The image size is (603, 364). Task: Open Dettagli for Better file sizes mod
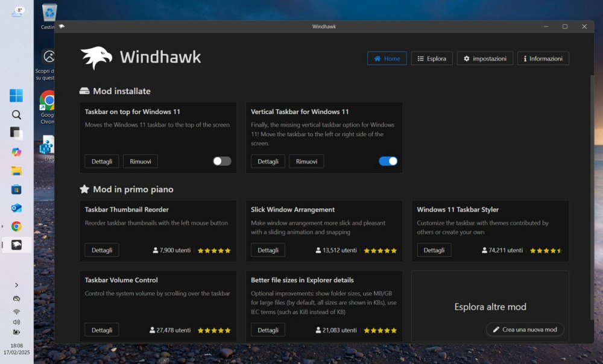point(268,330)
